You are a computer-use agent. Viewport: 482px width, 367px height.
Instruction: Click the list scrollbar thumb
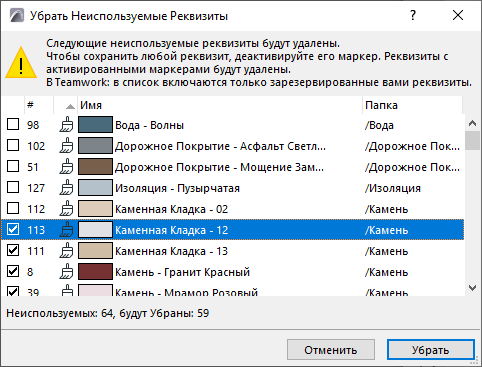point(472,141)
